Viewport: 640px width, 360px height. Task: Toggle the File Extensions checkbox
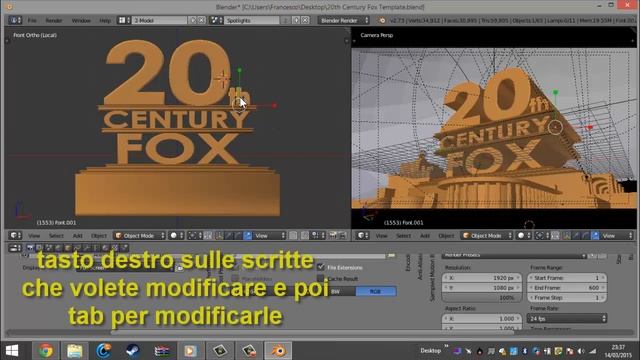tap(320, 267)
